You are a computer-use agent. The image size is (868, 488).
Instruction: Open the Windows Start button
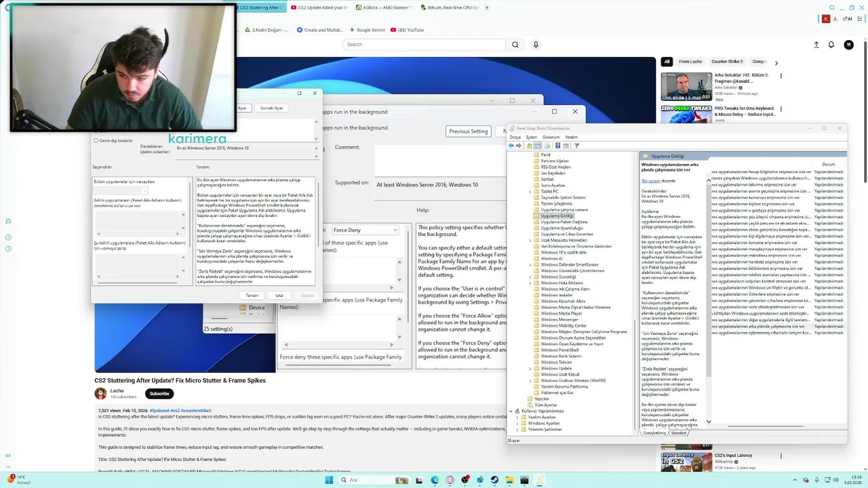329,480
